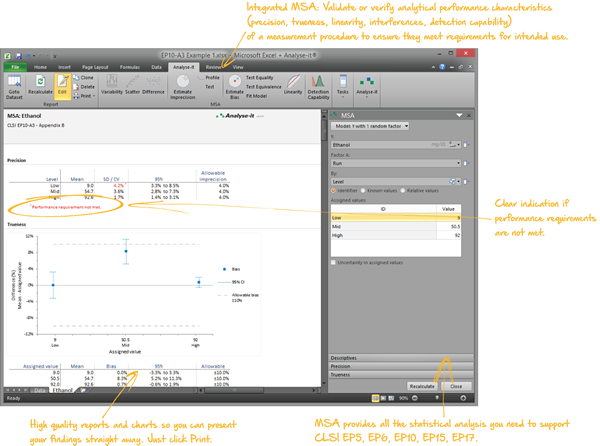This screenshot has width=600, height=446.
Task: Expand the Descriptives section
Action: [x=401, y=358]
